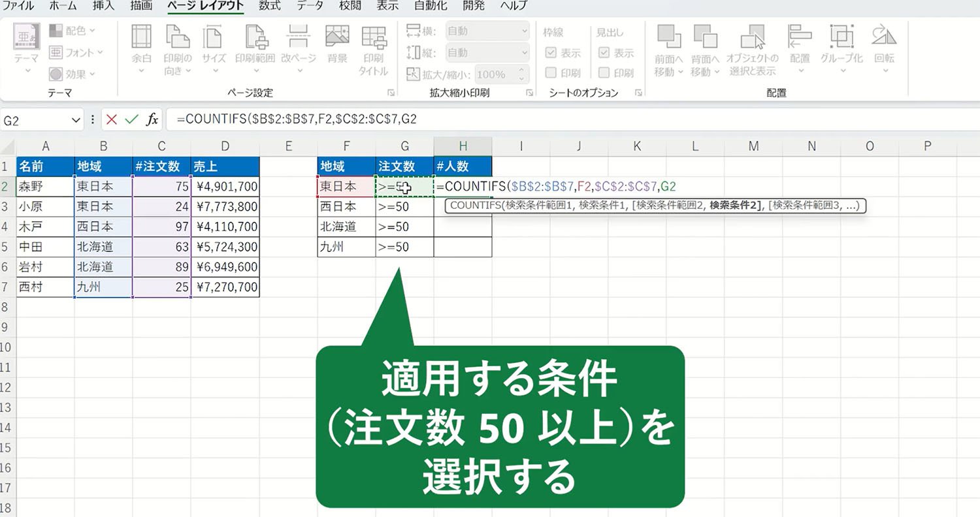The image size is (980, 517).
Task: Click the cell containing ¥7,773,800
Action: coord(225,206)
